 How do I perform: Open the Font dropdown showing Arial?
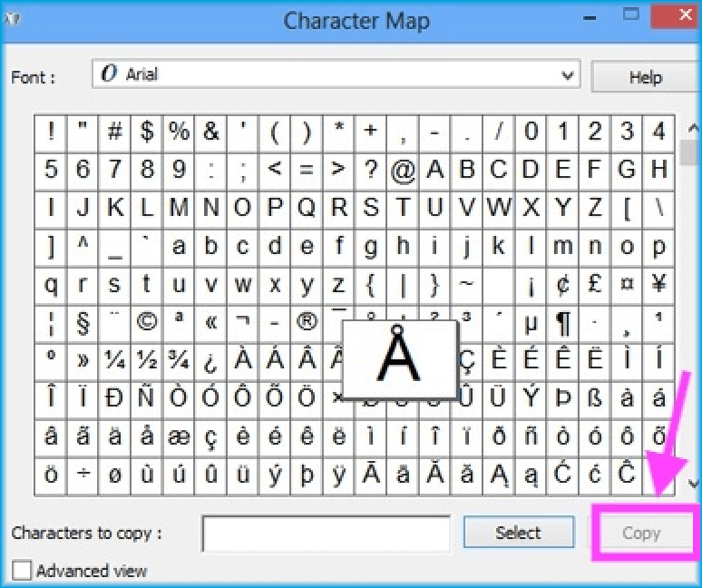coord(336,73)
